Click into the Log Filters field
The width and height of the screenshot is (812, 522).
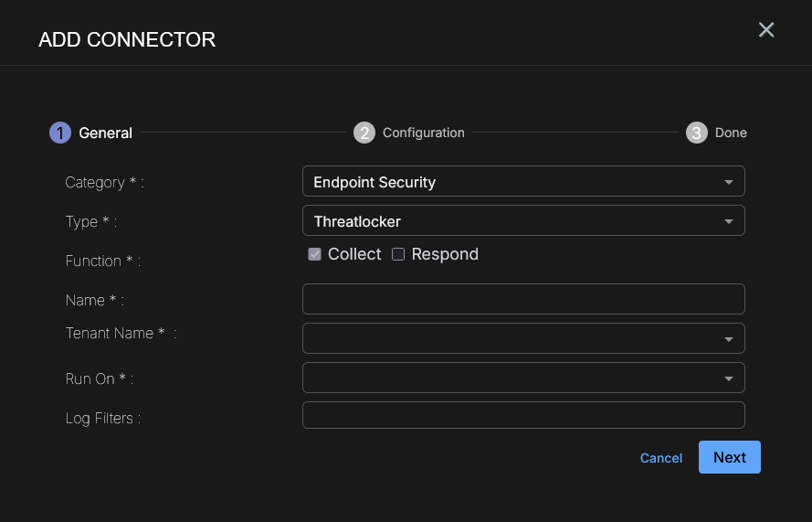pos(523,416)
